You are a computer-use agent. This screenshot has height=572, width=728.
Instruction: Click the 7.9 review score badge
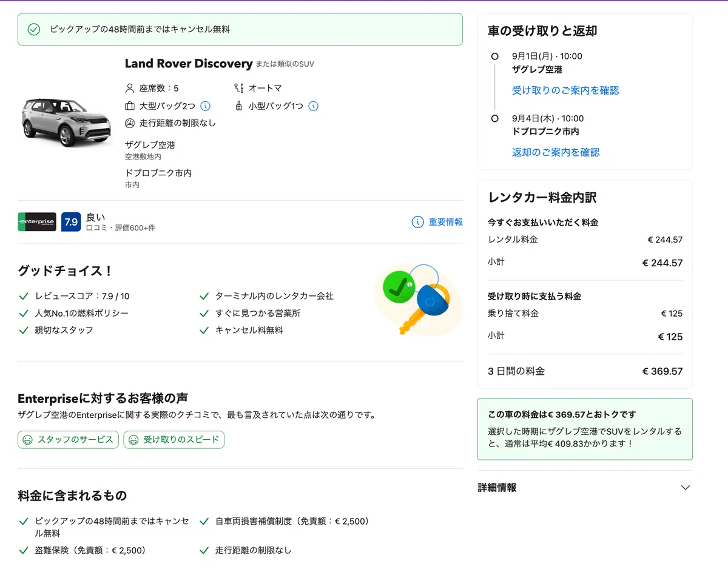[x=71, y=222]
